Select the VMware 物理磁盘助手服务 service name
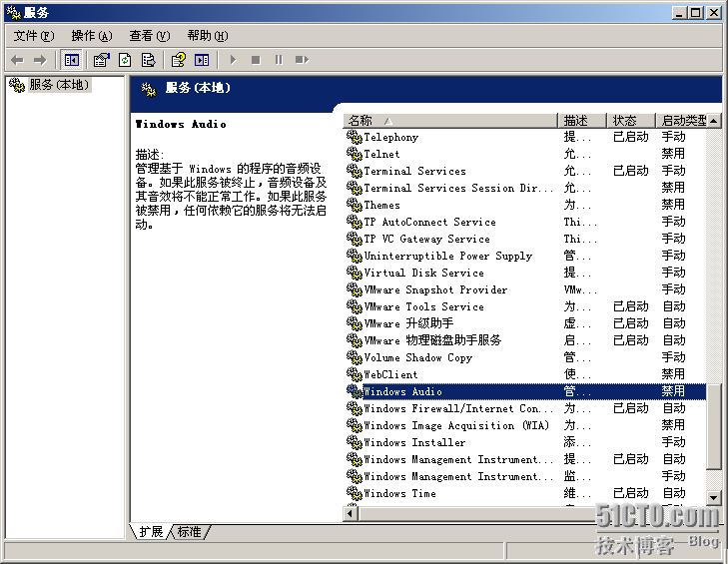728x564 pixels. tap(432, 340)
